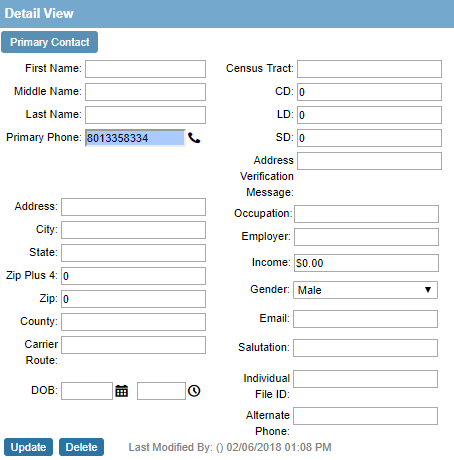Focus the Email input box
Image resolution: width=454 pixels, height=460 pixels.
[365, 319]
